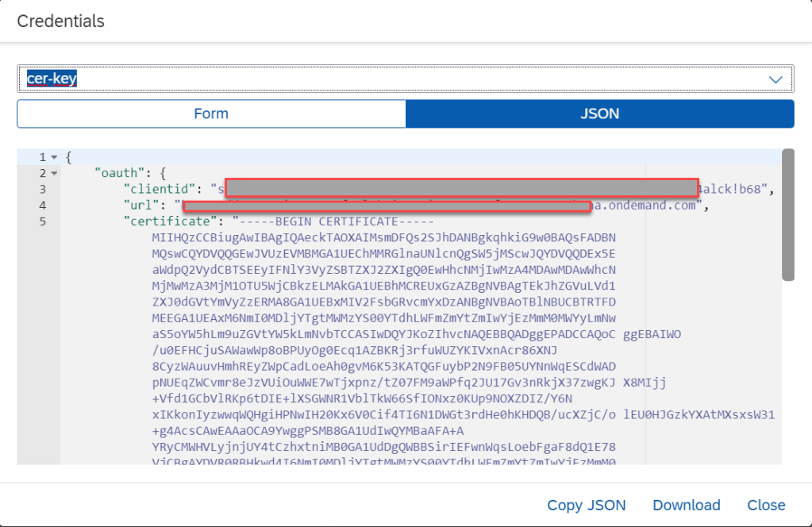Click line number 4 in the gutter
This screenshot has height=527, width=812.
42,205
